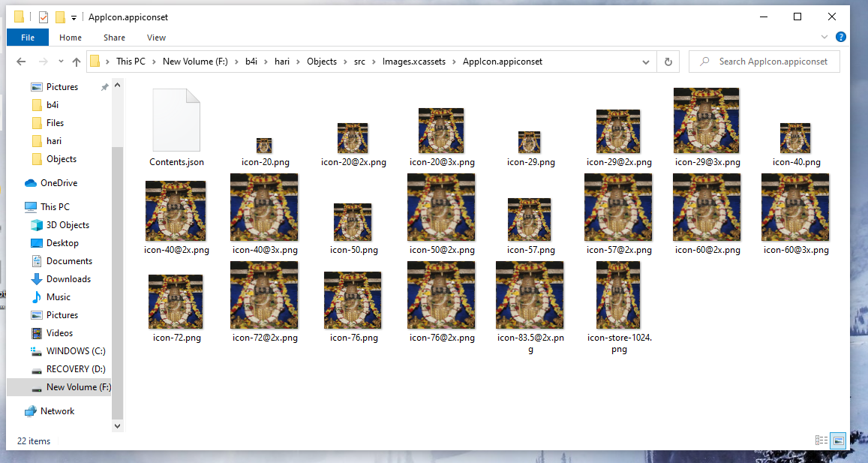Open RECOVERY (D:) drive
The height and width of the screenshot is (463, 868).
[x=75, y=369]
